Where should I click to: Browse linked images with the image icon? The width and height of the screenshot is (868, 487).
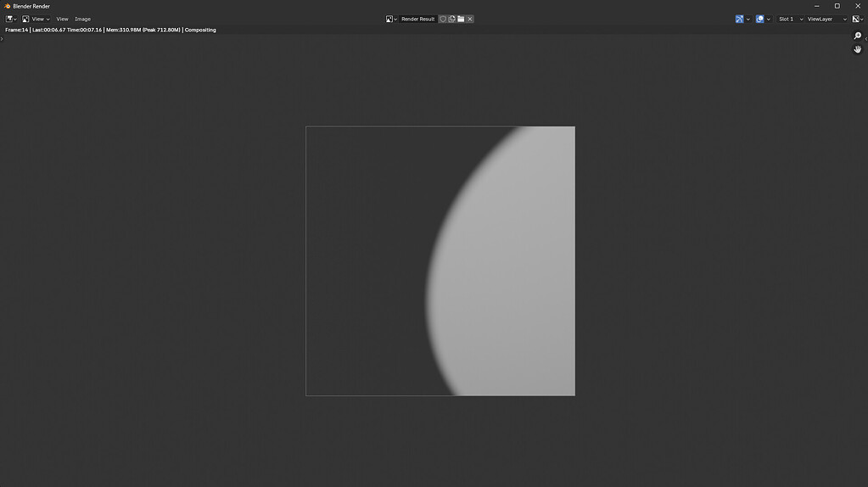391,19
